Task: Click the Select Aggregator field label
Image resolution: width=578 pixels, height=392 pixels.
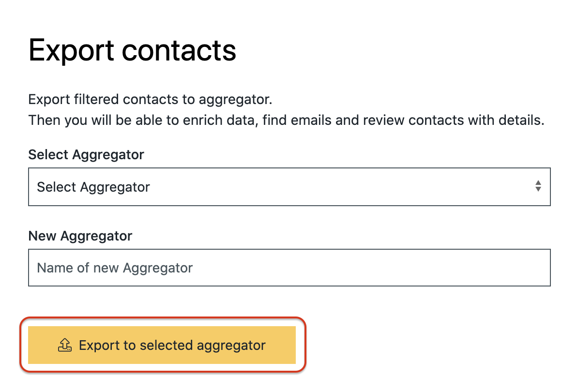Action: (86, 155)
